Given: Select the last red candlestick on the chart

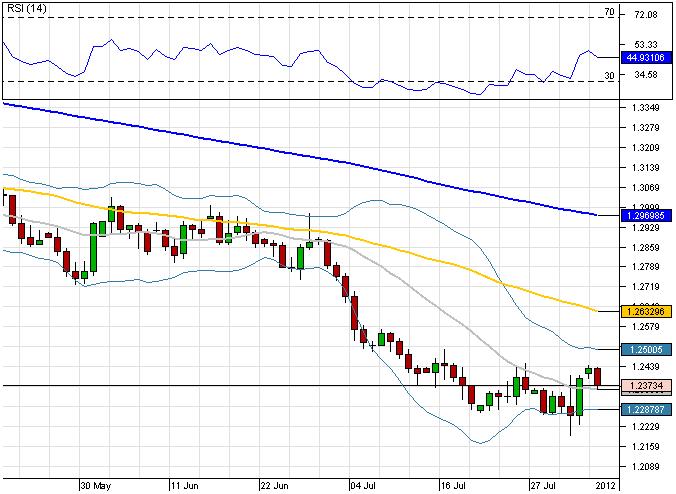Looking at the screenshot, I should (x=598, y=378).
